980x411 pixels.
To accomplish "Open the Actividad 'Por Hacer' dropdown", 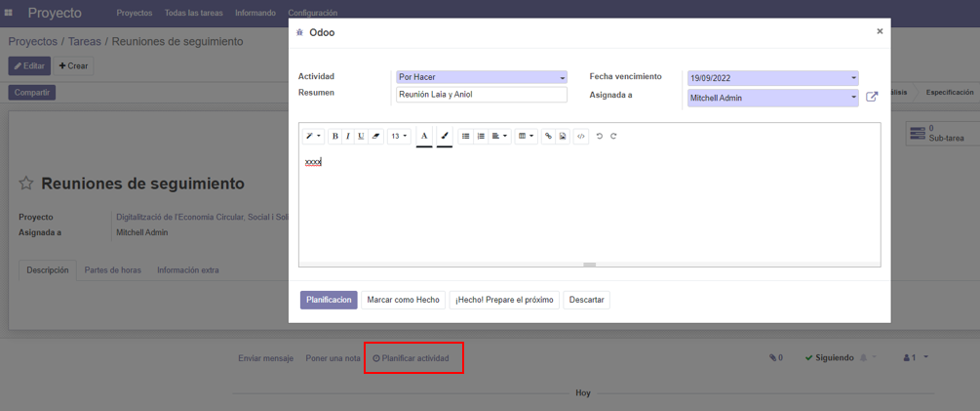I will click(482, 77).
